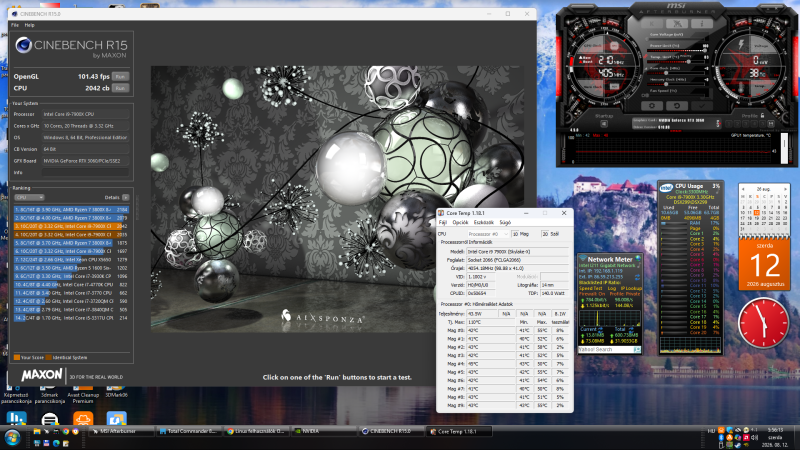Image resolution: width=800 pixels, height=450 pixels.
Task: Click the taskbar clock and date
Action: (x=775, y=437)
